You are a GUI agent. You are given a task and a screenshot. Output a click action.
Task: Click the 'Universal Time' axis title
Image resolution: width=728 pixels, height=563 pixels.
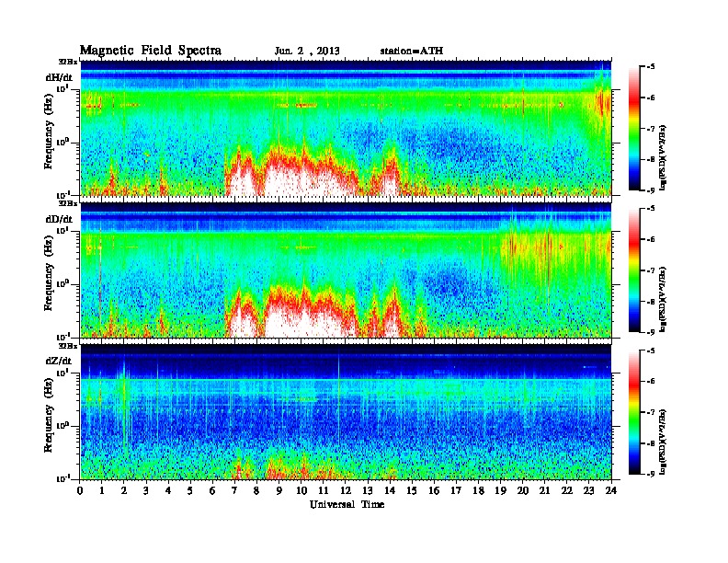pyautogui.click(x=347, y=504)
